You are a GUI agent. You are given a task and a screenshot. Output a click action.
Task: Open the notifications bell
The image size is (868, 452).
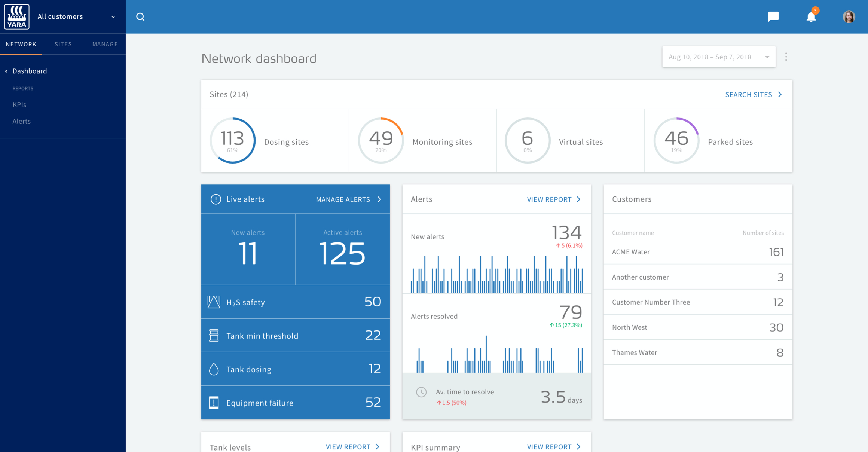811,17
